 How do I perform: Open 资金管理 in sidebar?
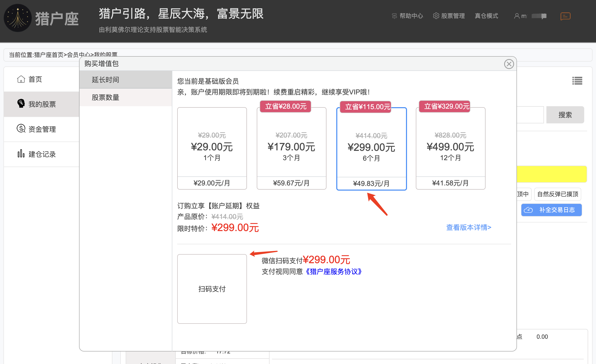41,129
